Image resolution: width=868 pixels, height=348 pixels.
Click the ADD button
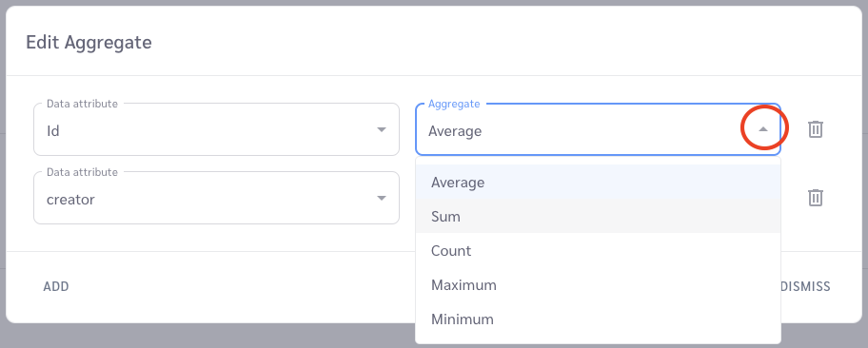click(56, 286)
